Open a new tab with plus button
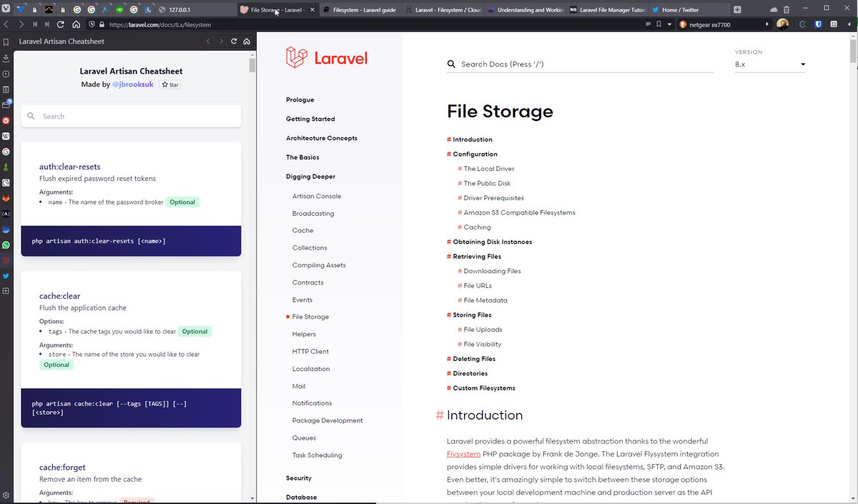Viewport: 858px width, 504px height. [737, 9]
